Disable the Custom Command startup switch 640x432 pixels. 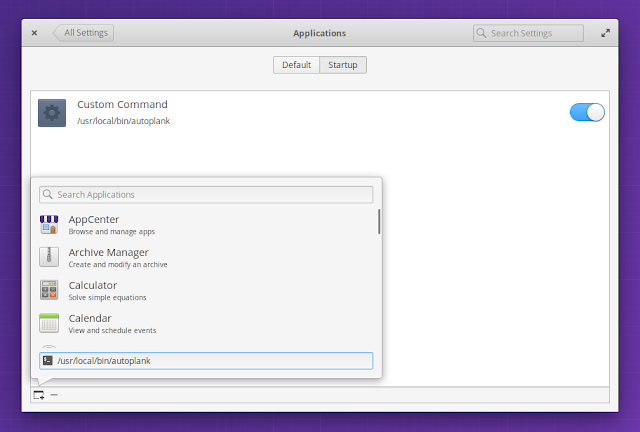click(x=587, y=112)
